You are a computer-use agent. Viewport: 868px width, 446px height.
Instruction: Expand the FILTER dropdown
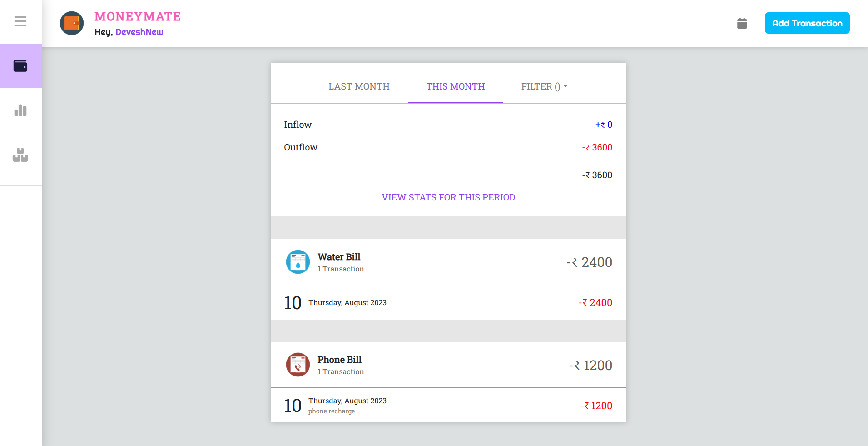545,86
